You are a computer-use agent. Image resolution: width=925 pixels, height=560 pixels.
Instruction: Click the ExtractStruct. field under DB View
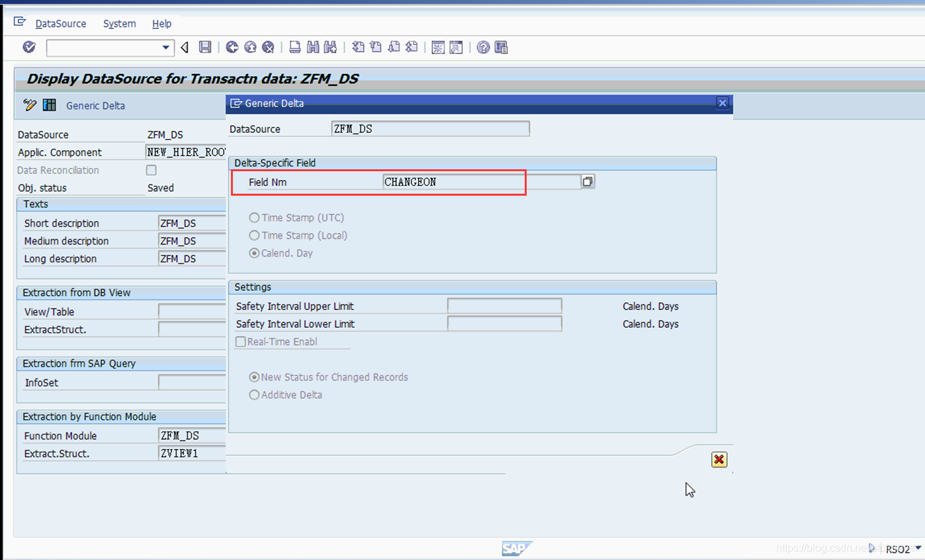(192, 329)
